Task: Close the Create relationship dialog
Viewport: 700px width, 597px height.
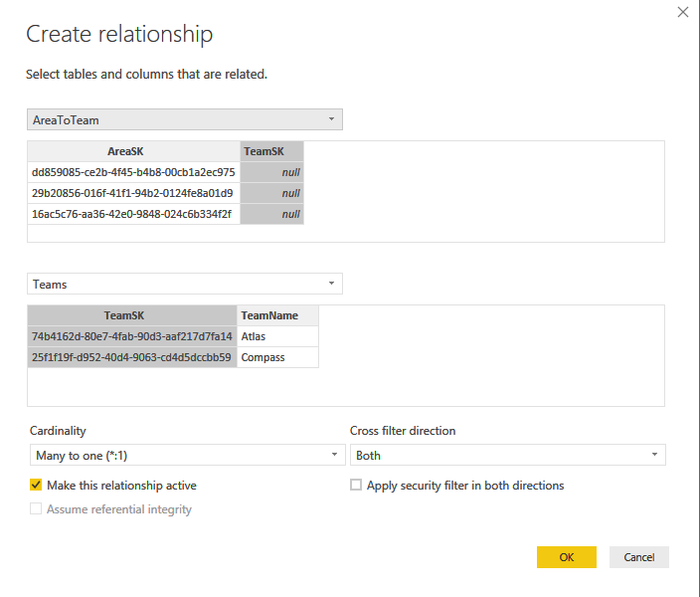Action: click(x=682, y=12)
